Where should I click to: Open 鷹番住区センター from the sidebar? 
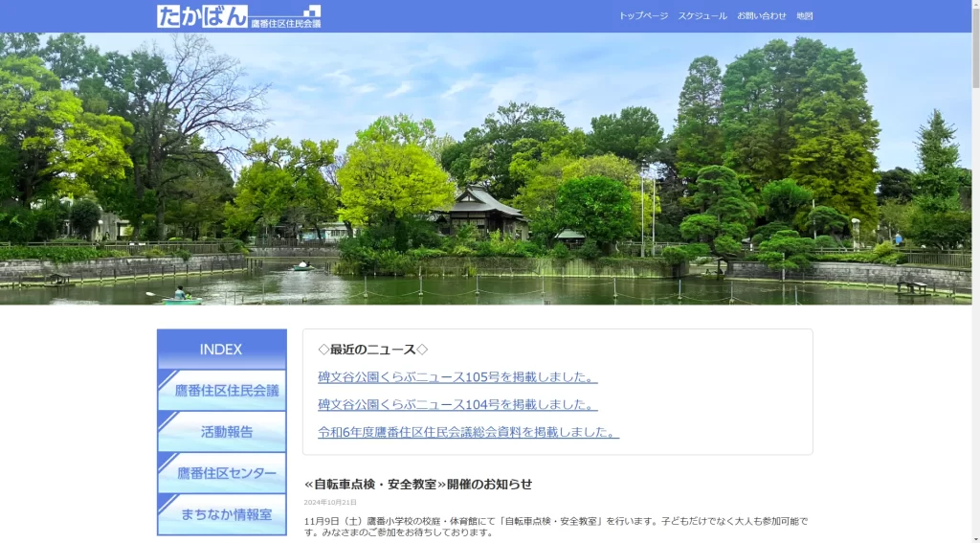coord(222,473)
